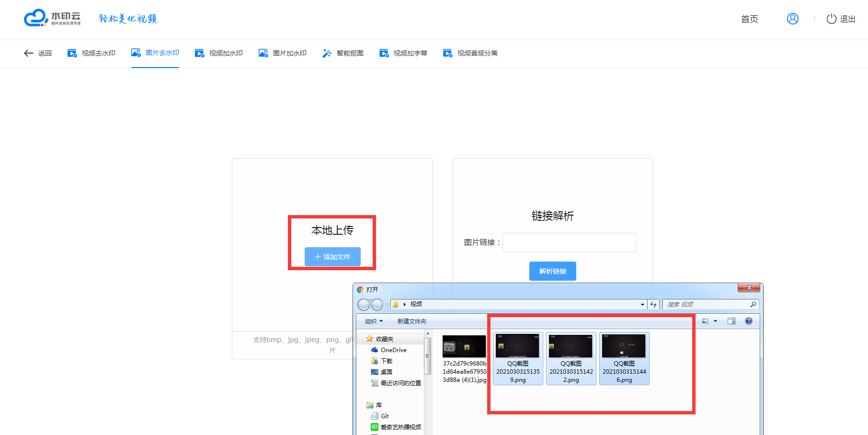Click the 添加文件 upload button
868x435 pixels.
[332, 257]
